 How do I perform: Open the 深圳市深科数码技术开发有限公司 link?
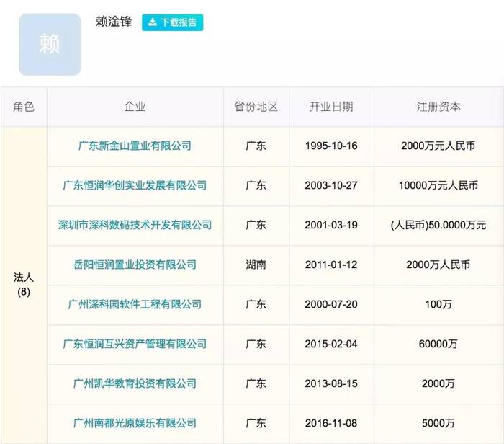tap(135, 225)
